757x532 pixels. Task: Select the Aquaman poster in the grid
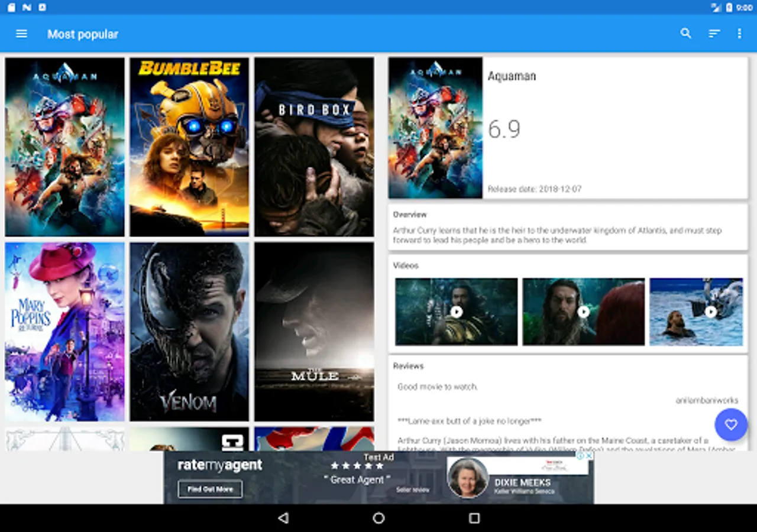(65, 147)
